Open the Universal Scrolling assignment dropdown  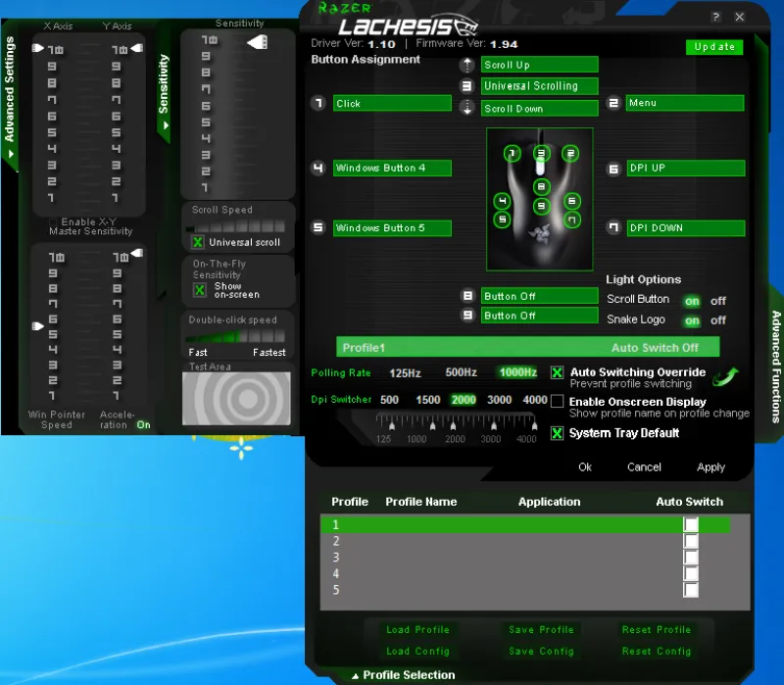coord(540,86)
